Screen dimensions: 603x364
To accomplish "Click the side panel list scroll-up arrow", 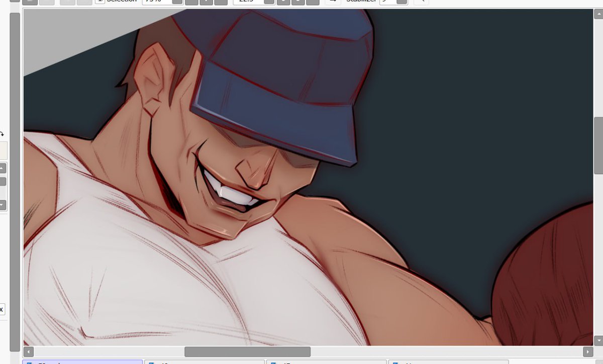I will 3,168.
